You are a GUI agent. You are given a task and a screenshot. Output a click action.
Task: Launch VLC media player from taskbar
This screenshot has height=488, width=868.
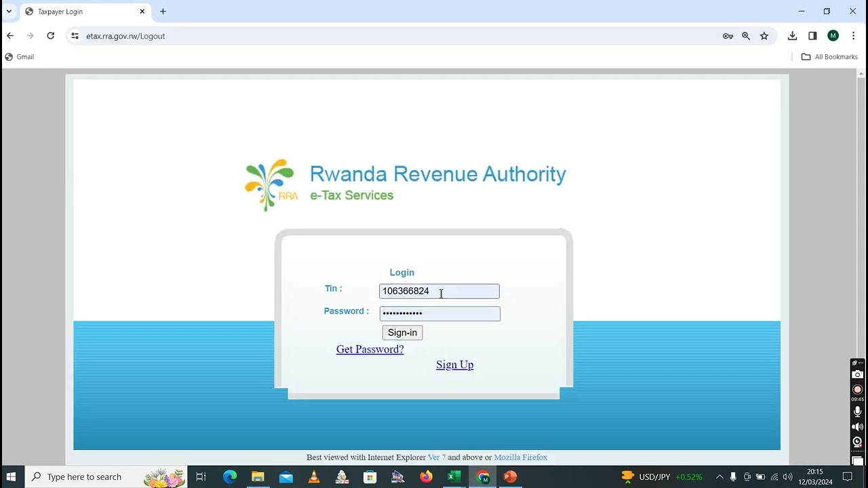coord(314,476)
